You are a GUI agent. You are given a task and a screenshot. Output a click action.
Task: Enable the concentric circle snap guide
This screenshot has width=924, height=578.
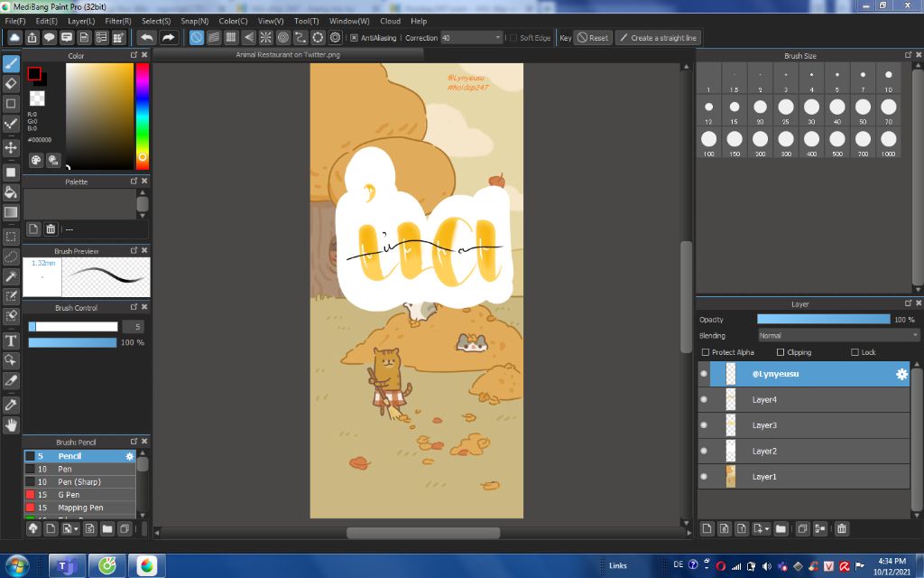tap(283, 38)
